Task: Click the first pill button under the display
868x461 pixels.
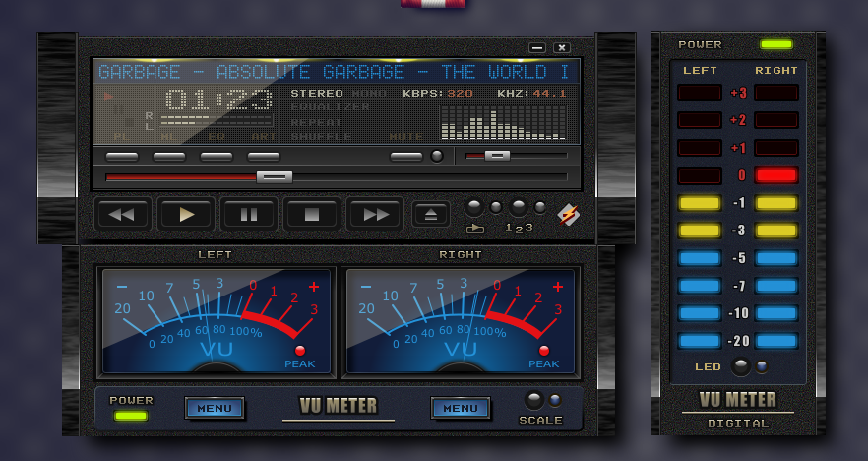Action: tap(122, 156)
